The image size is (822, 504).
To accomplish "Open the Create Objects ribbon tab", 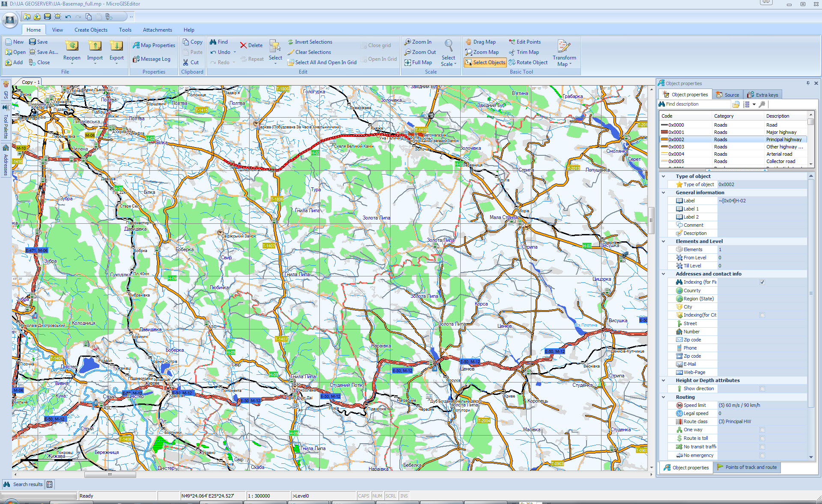I will tap(91, 30).
